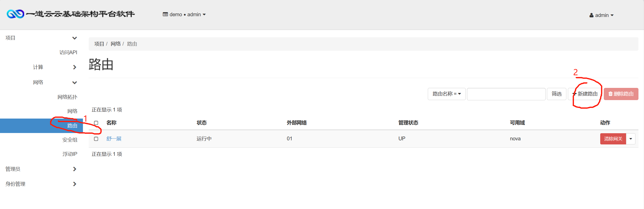Expand the 计算 sidebar section

(74, 67)
